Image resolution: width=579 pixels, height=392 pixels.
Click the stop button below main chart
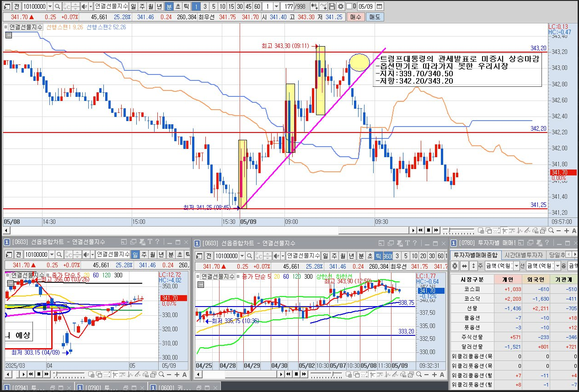[x=429, y=230]
